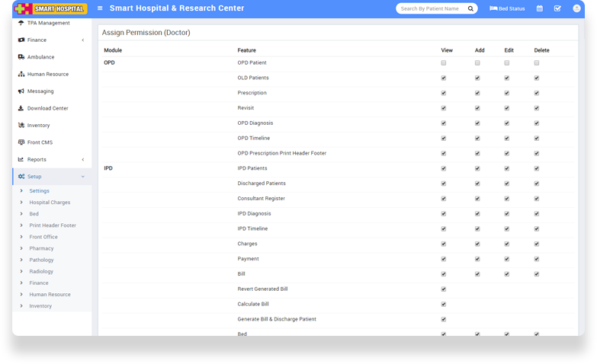
Task: Click the Smart Hospital logo
Action: coord(51,8)
